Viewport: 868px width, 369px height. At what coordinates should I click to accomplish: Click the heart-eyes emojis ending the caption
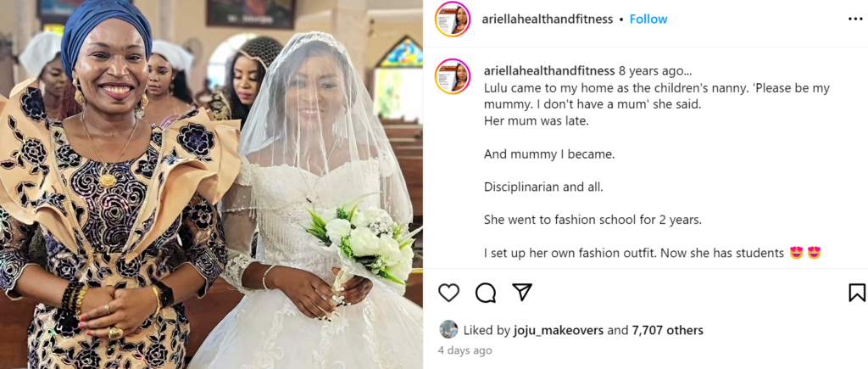tap(805, 253)
